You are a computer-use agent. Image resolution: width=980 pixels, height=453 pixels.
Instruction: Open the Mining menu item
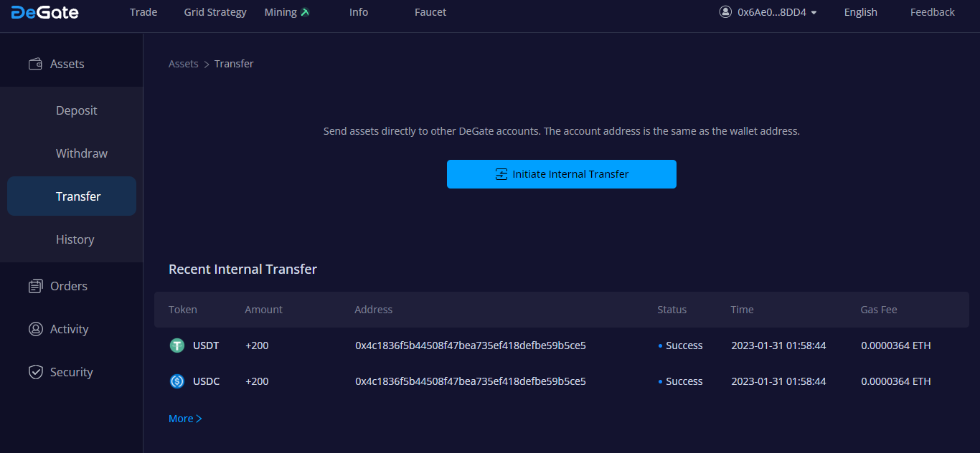(281, 12)
